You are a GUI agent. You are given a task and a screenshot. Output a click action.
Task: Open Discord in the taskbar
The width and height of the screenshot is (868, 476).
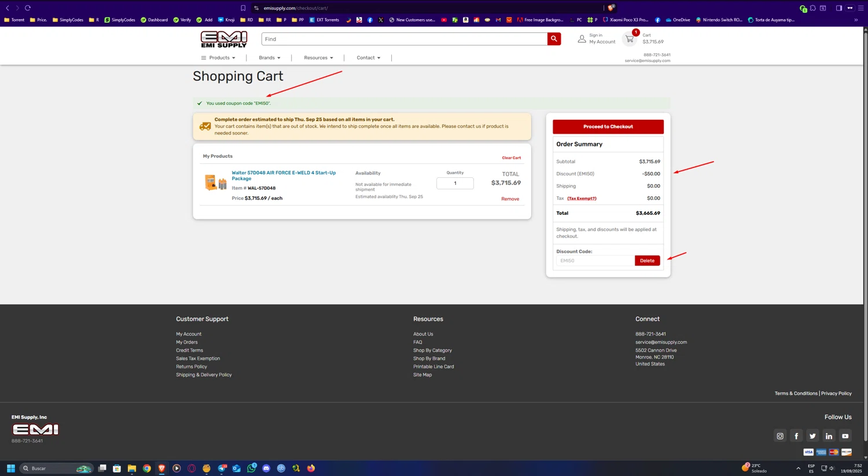[266, 468]
